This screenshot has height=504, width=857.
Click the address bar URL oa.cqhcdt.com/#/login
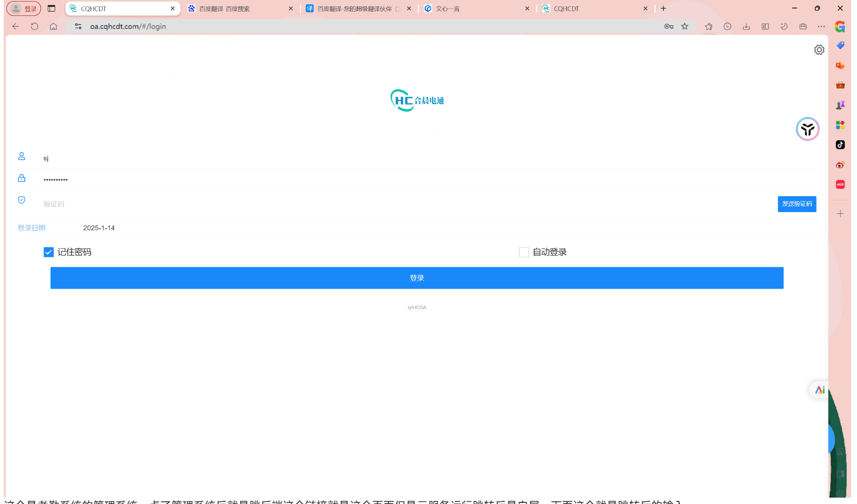(128, 27)
